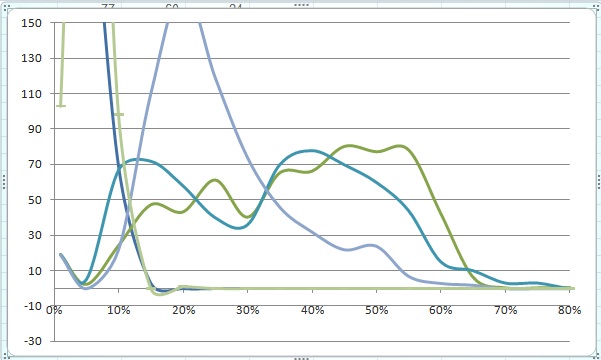Click the vertical axis label 110

coord(31,94)
